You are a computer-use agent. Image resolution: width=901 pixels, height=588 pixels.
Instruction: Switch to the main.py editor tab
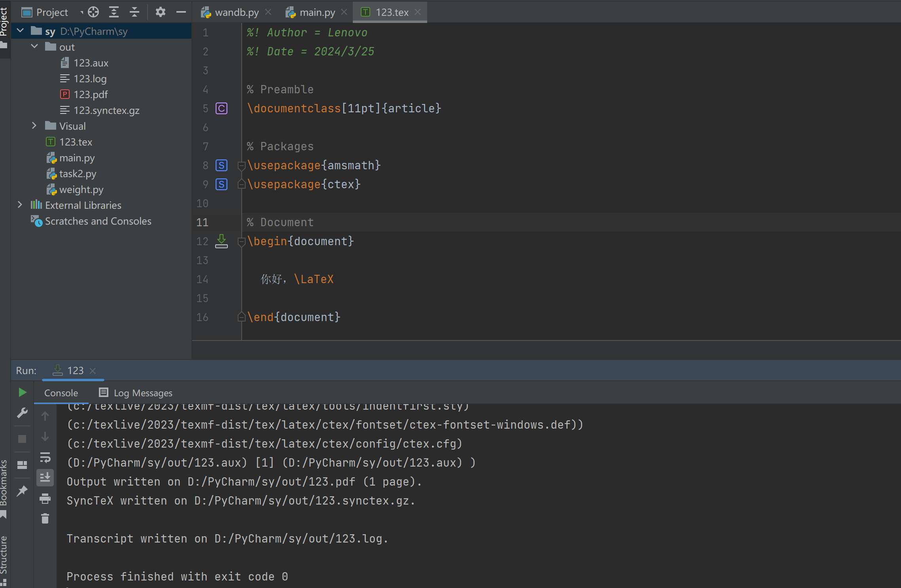(x=317, y=12)
